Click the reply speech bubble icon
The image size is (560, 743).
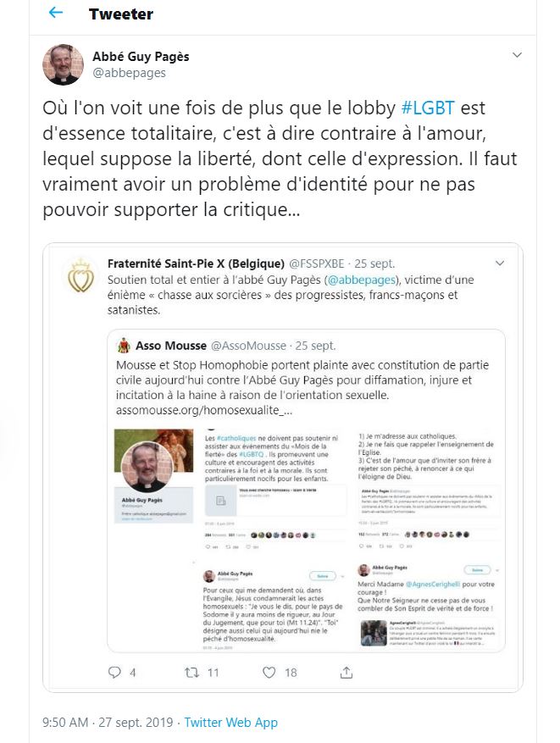click(114, 672)
